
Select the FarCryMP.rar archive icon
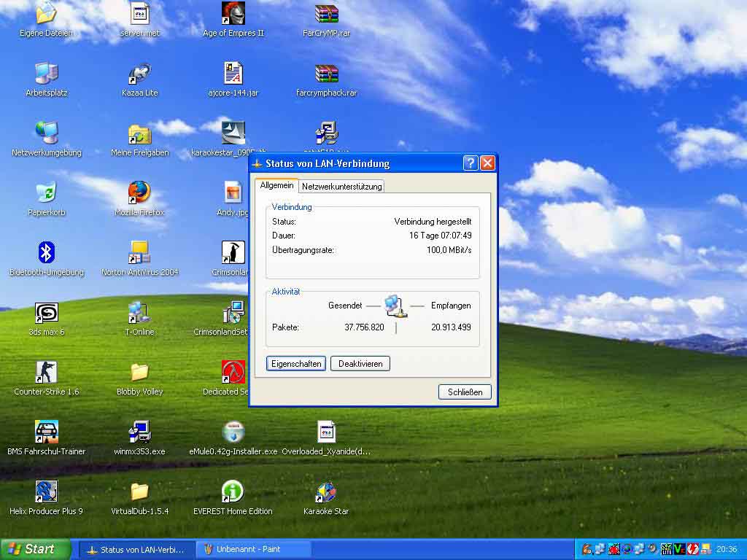click(x=326, y=19)
